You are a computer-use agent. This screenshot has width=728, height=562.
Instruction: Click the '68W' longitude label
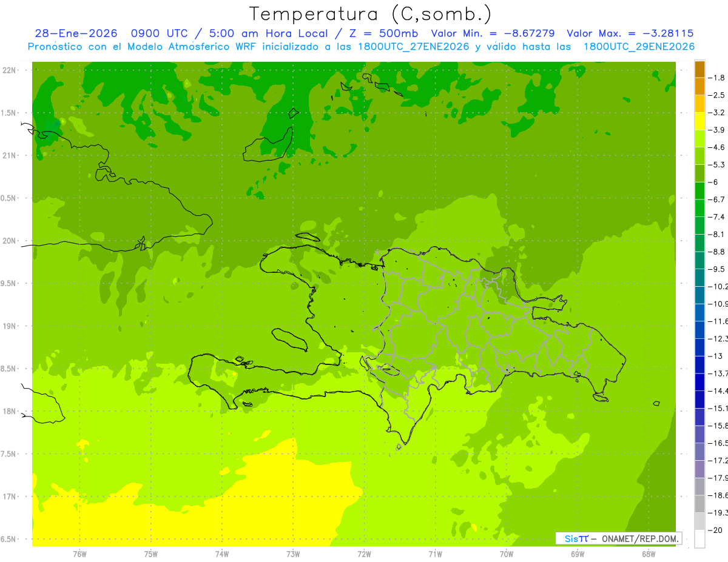coord(648,554)
